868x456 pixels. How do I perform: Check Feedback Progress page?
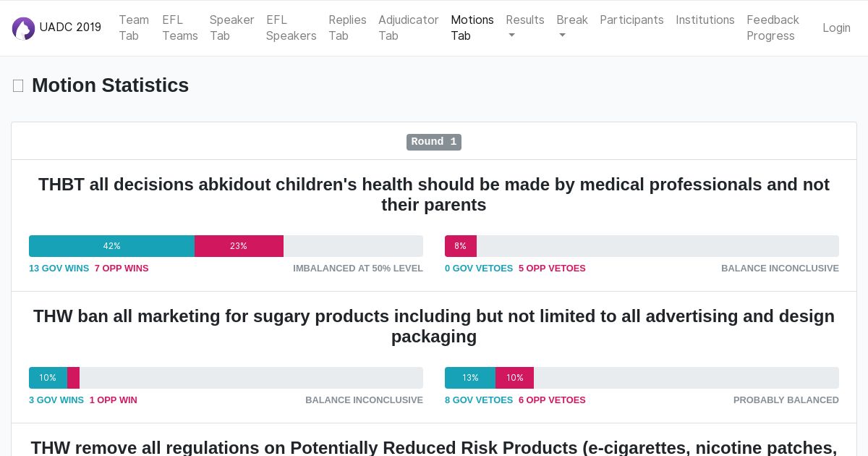[x=773, y=28]
